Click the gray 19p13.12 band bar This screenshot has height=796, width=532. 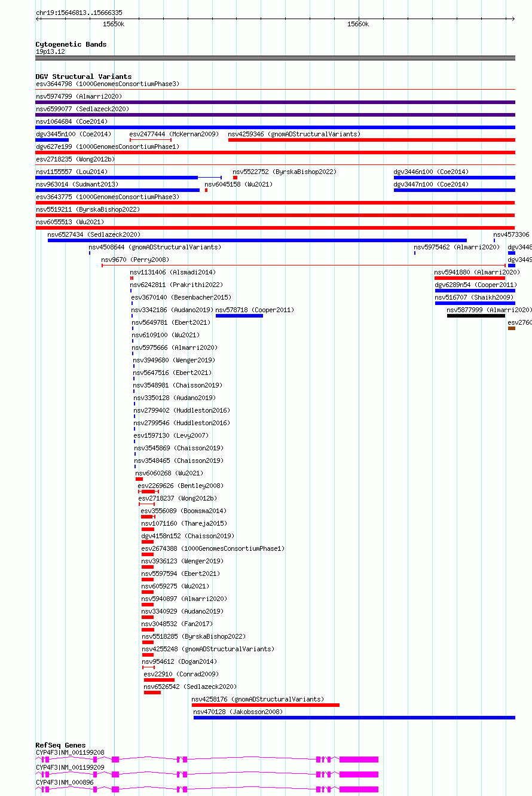(275, 58)
